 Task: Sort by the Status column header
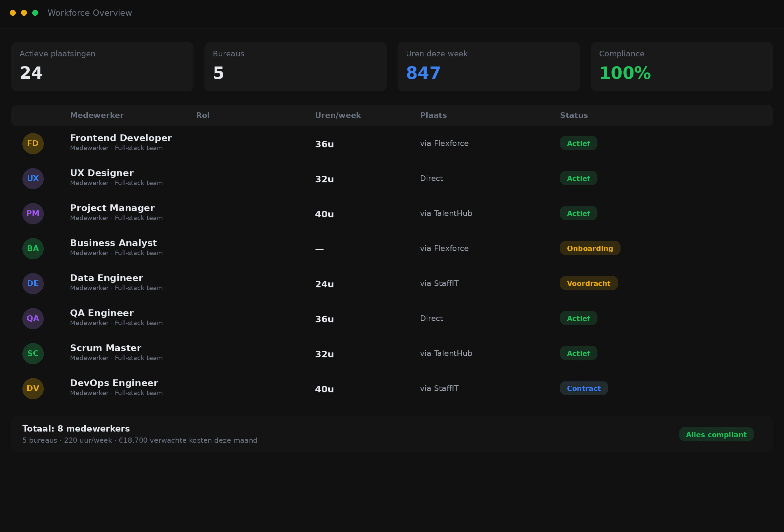574,115
